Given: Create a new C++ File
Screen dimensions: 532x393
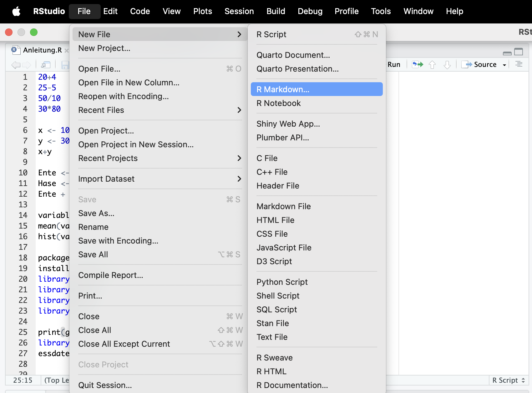Looking at the screenshot, I should click(317, 172).
